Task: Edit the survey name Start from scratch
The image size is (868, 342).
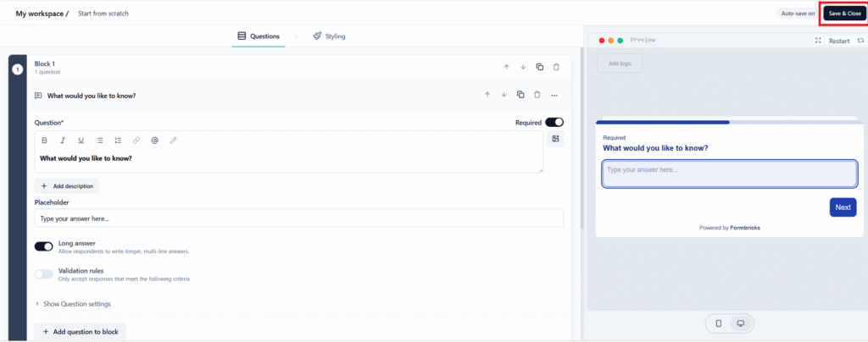Action: pos(103,14)
